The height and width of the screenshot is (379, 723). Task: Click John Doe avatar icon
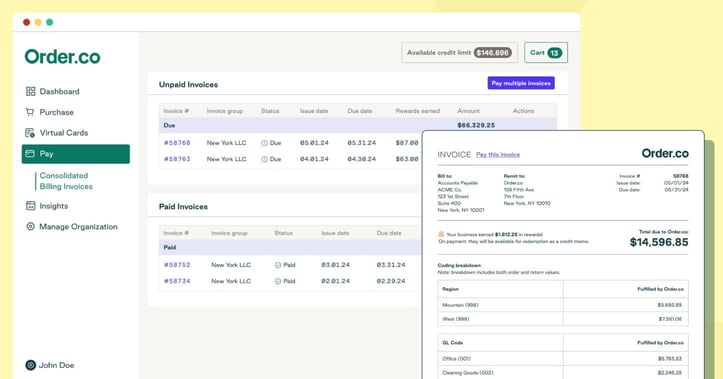coord(30,365)
